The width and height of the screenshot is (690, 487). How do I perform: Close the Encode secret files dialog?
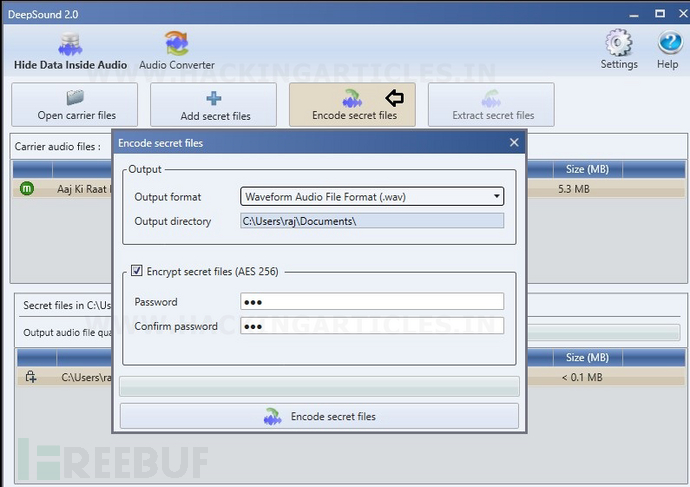[514, 143]
